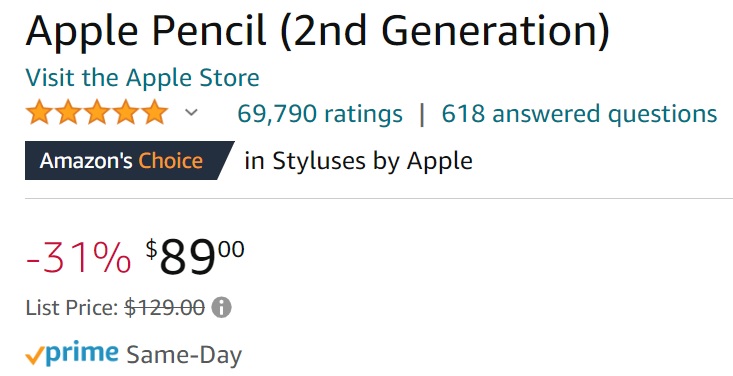
Task: Click the first gold rating star
Action: (x=39, y=114)
